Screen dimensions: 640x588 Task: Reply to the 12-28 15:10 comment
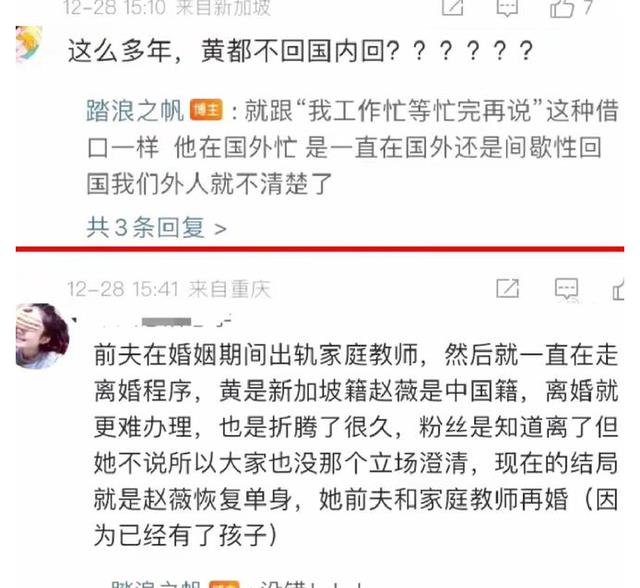pos(507,7)
